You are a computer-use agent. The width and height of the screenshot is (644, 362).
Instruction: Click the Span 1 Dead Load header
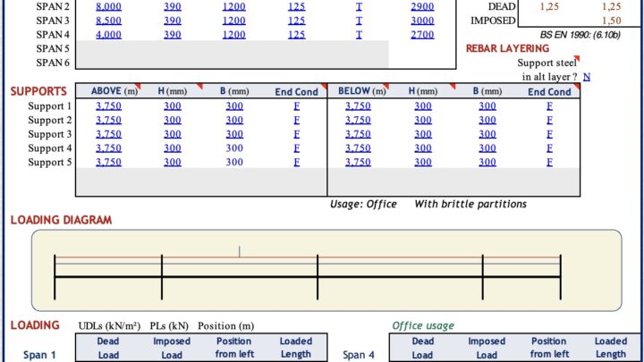[107, 348]
